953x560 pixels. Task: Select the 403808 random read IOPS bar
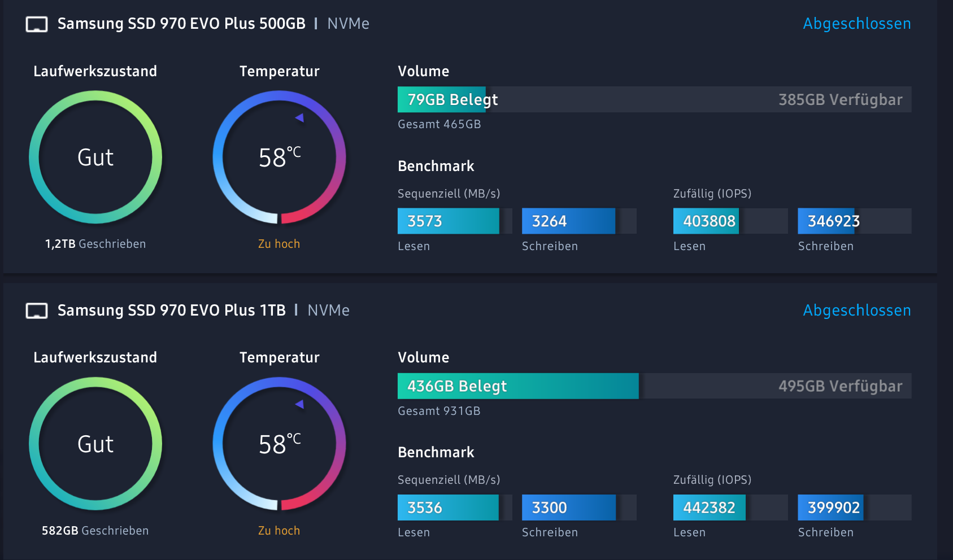point(706,221)
